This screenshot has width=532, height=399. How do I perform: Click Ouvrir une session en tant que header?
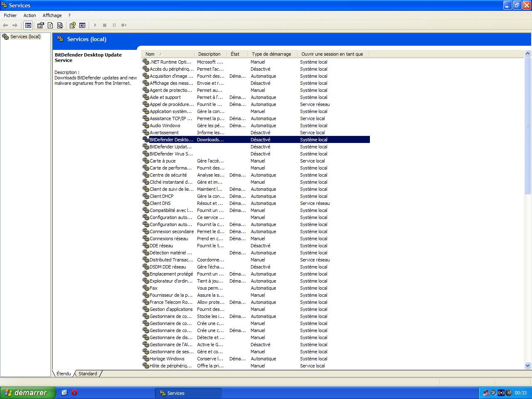tap(333, 54)
